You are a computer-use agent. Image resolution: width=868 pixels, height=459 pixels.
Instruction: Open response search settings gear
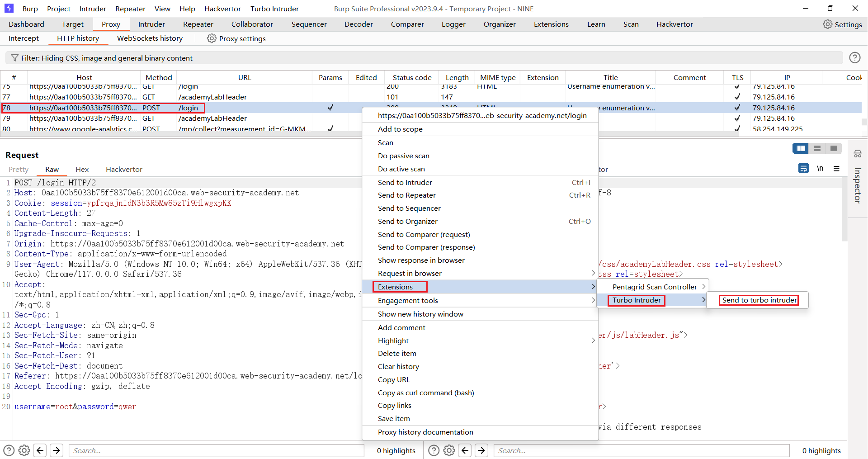449,450
